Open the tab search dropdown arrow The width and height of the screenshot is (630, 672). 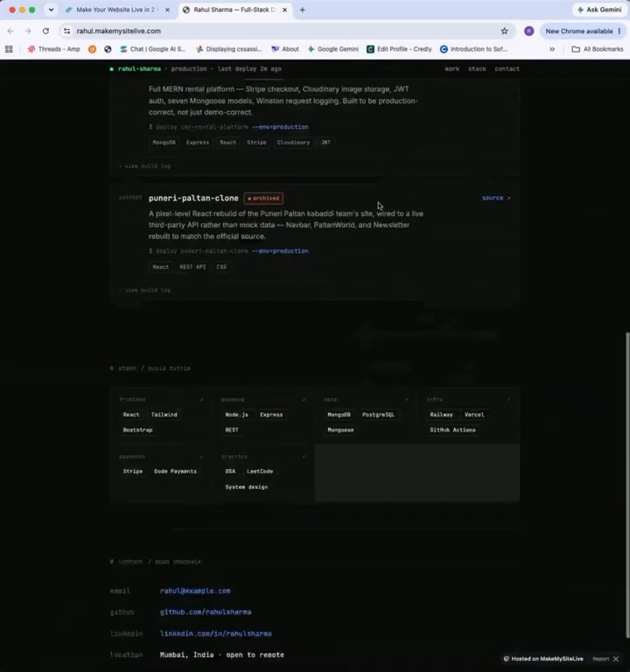click(x=51, y=10)
